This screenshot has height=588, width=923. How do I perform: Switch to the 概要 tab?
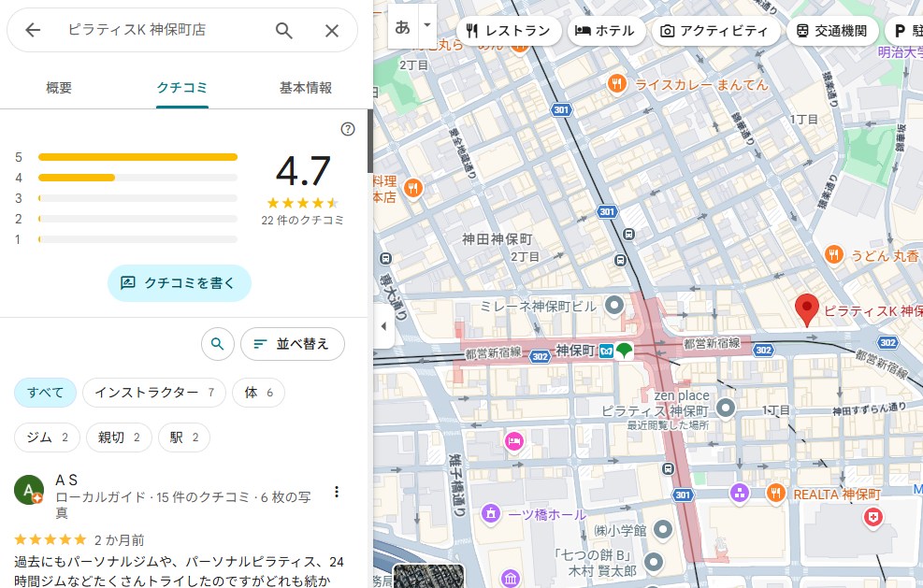[x=59, y=88]
